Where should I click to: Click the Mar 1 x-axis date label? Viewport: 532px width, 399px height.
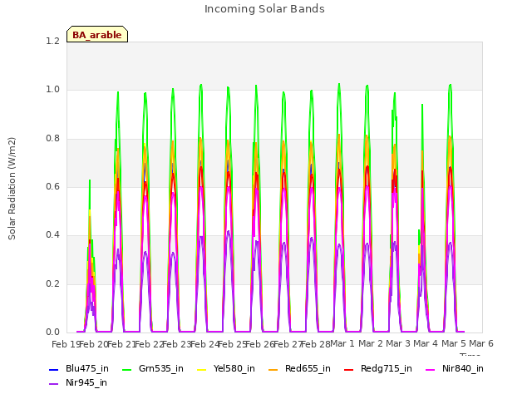point(342,343)
